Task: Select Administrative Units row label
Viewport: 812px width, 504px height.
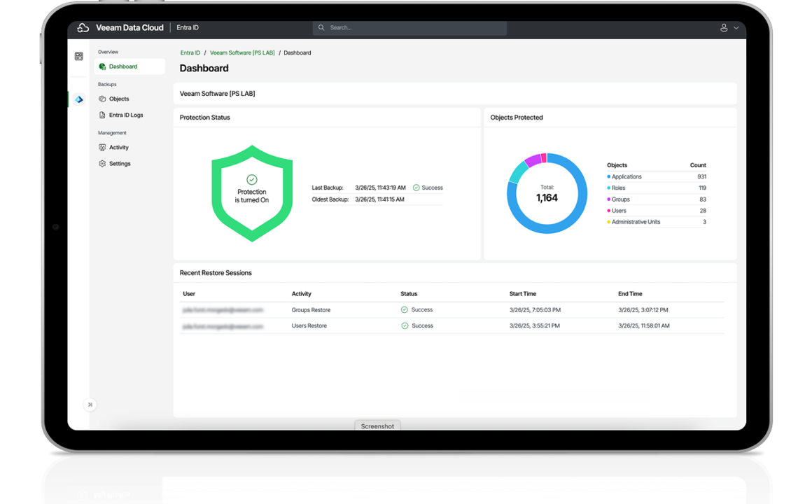Action: click(636, 222)
